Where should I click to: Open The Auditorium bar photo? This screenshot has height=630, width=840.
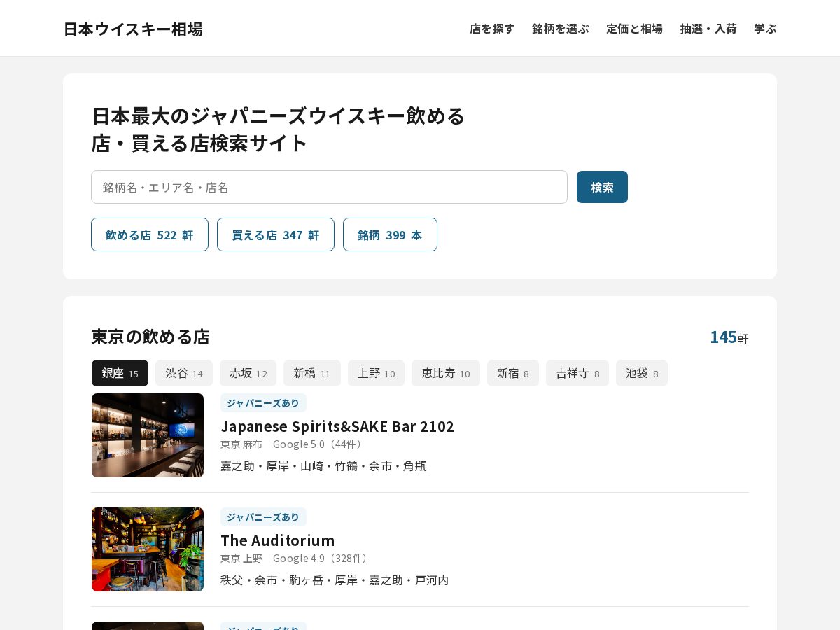pyautogui.click(x=148, y=549)
